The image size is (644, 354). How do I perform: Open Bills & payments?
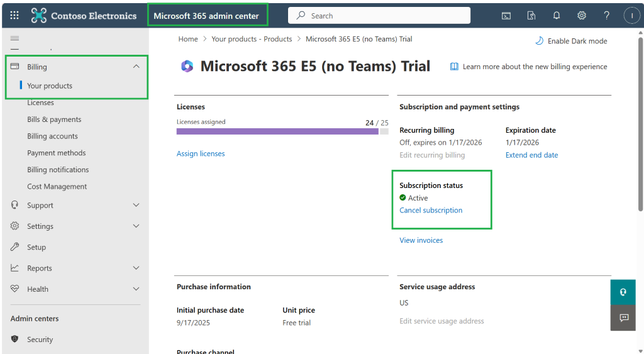[x=54, y=119]
